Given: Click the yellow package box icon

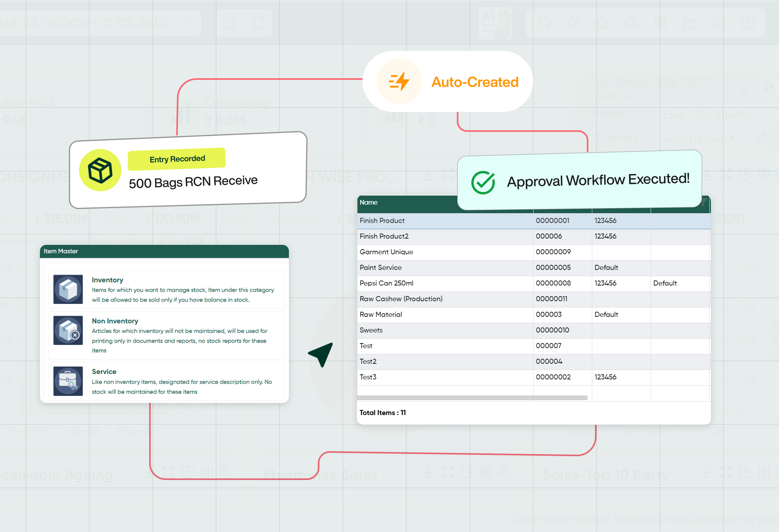Looking at the screenshot, I should 100,170.
